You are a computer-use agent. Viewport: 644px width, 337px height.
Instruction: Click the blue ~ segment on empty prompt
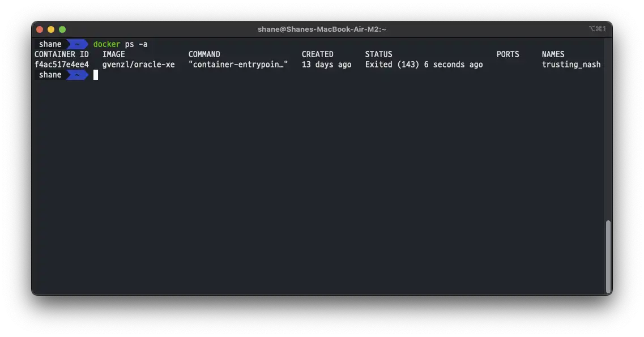[x=77, y=75]
